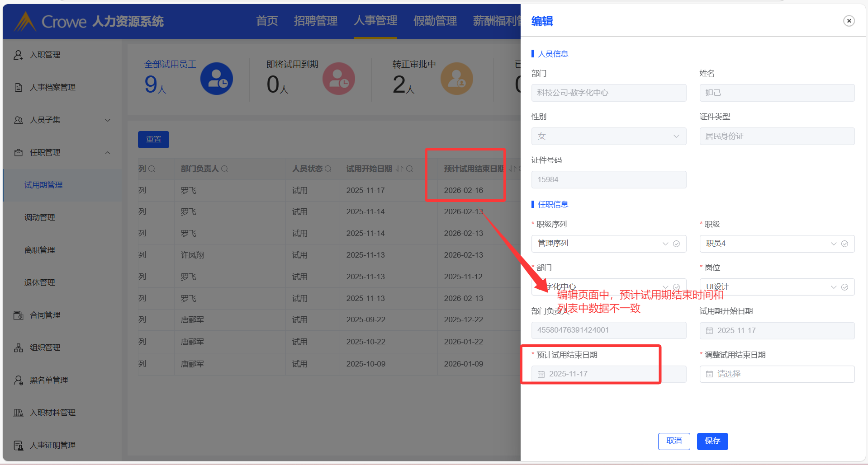The image size is (868, 465).
Task: Click the 证件类型 居民身份证 field
Action: [x=777, y=136]
